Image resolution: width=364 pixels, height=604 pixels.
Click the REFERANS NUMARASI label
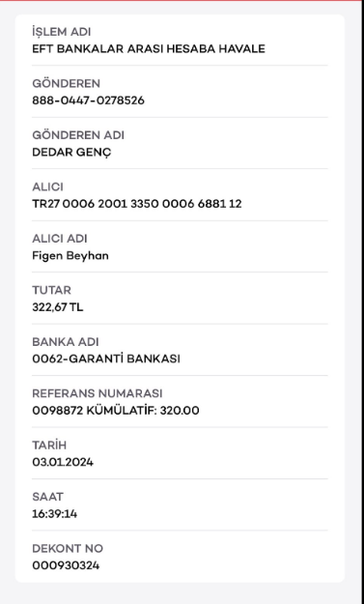point(97,393)
